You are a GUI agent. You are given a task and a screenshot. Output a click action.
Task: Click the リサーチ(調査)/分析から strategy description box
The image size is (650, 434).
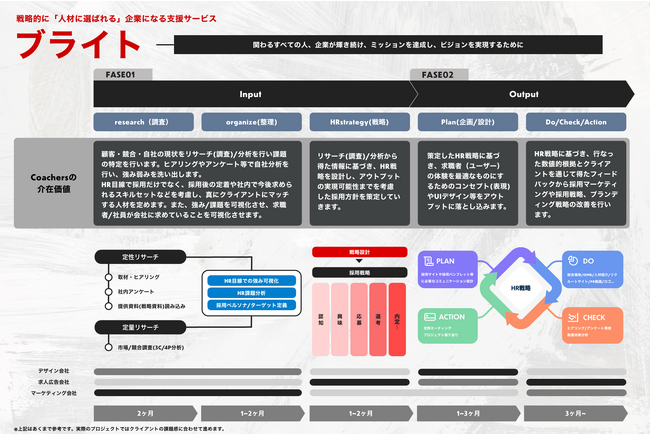(359, 183)
